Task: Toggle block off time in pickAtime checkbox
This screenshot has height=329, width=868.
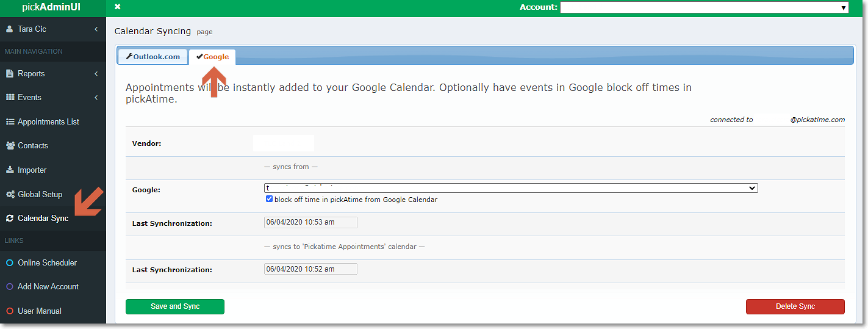Action: coord(269,200)
